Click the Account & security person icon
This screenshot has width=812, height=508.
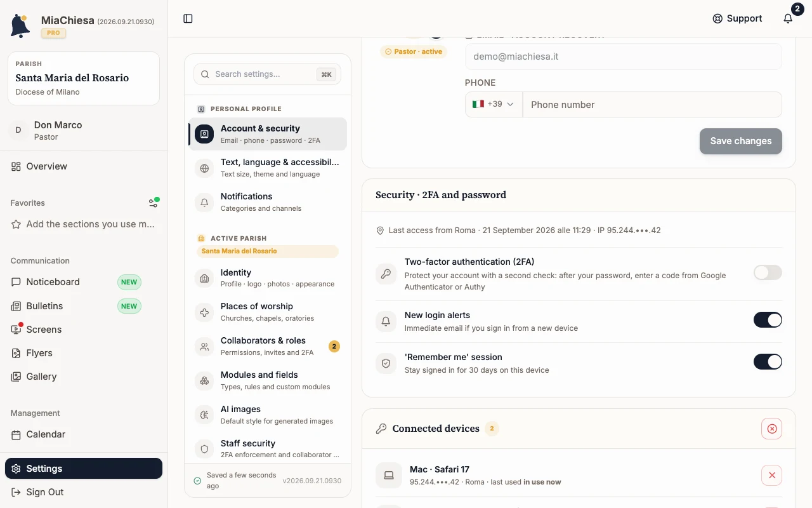point(204,134)
